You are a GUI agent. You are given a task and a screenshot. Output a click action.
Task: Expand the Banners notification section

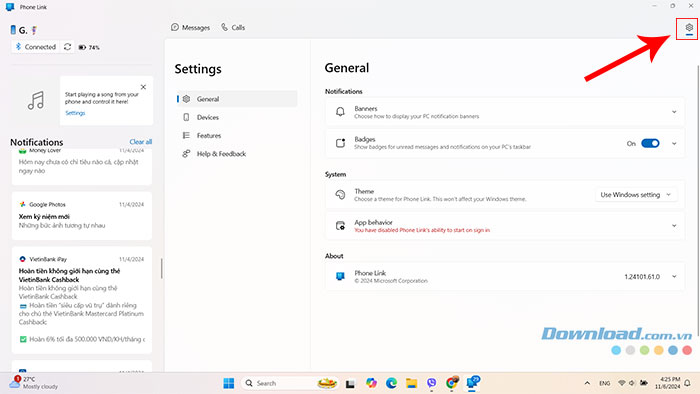[x=674, y=112]
